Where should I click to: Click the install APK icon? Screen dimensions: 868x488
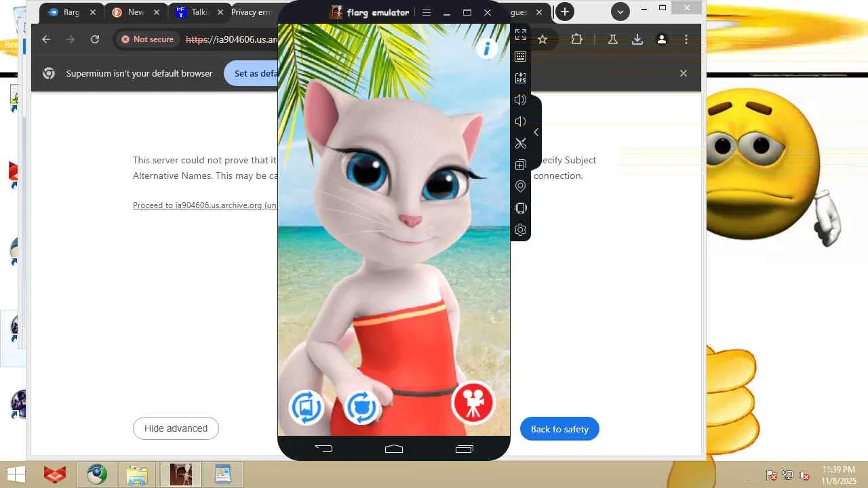click(521, 78)
